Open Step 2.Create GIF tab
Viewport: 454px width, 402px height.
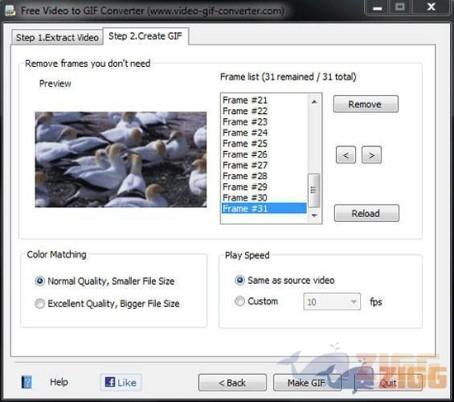tap(146, 36)
